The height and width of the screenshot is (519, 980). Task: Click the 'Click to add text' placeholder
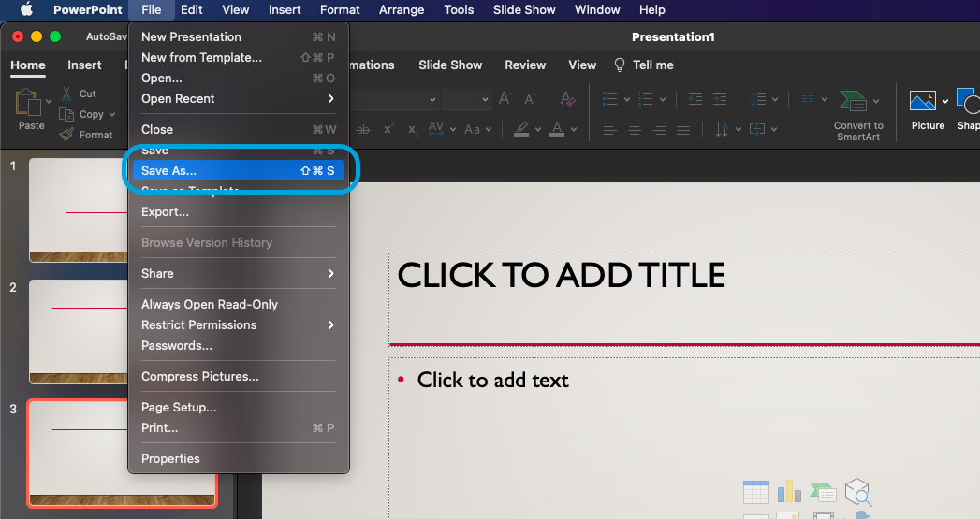(x=684, y=438)
